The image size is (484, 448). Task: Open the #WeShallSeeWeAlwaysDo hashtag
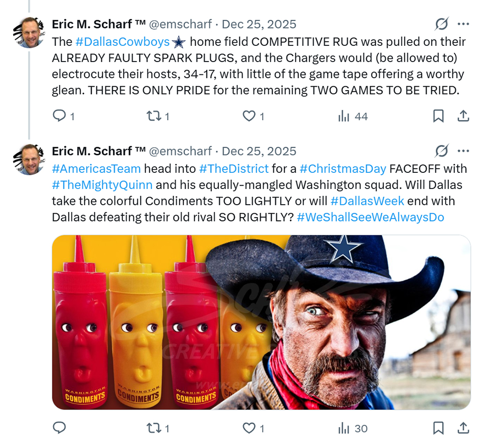(x=370, y=217)
